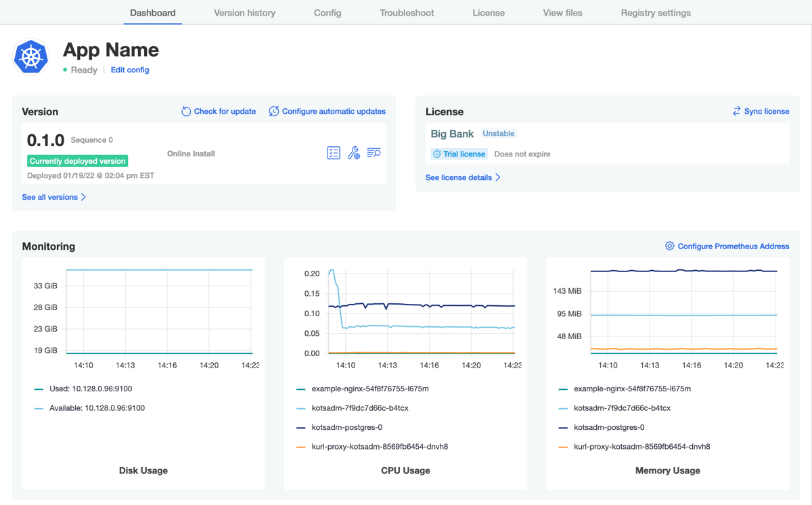Click the clock icon beside Configure automatic updates
This screenshot has height=505, width=812.
point(273,110)
